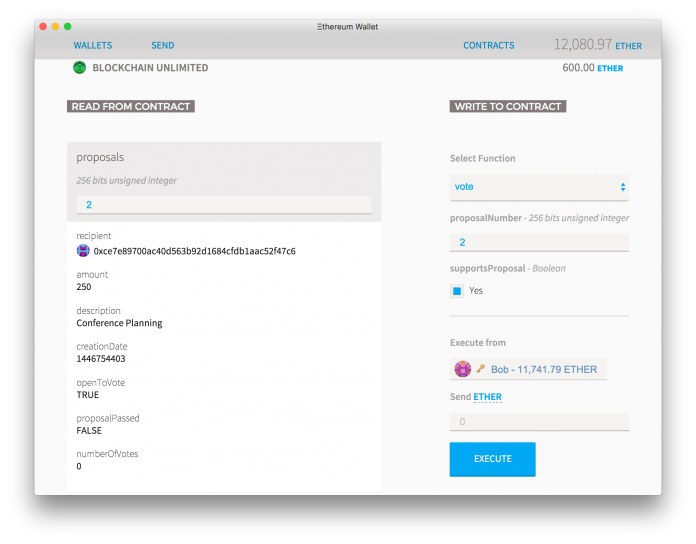Click the ETHER unit next to 12,080.97
Viewport: 696px width, 544px height.
coord(628,46)
